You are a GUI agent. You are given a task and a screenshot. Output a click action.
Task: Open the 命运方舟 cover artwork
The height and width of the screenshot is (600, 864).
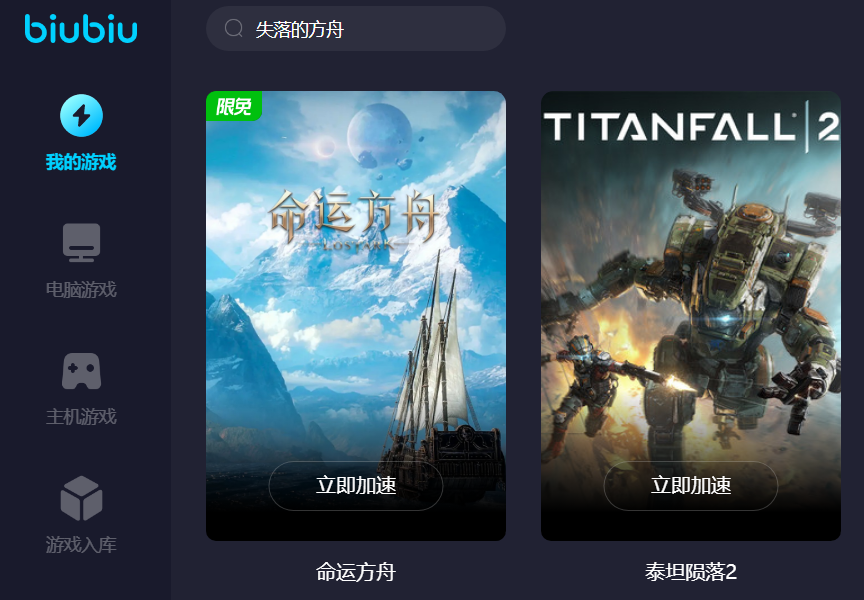coord(356,316)
